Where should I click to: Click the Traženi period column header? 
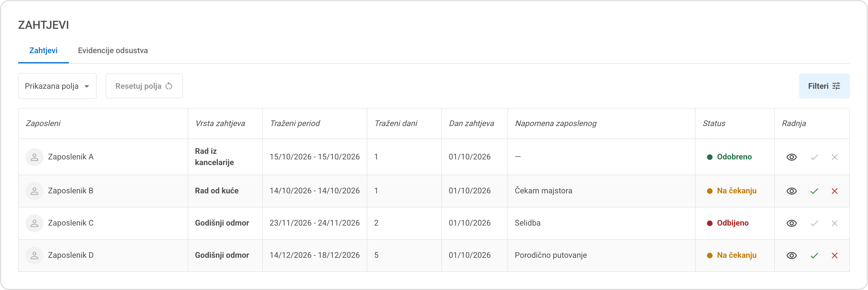(x=295, y=124)
